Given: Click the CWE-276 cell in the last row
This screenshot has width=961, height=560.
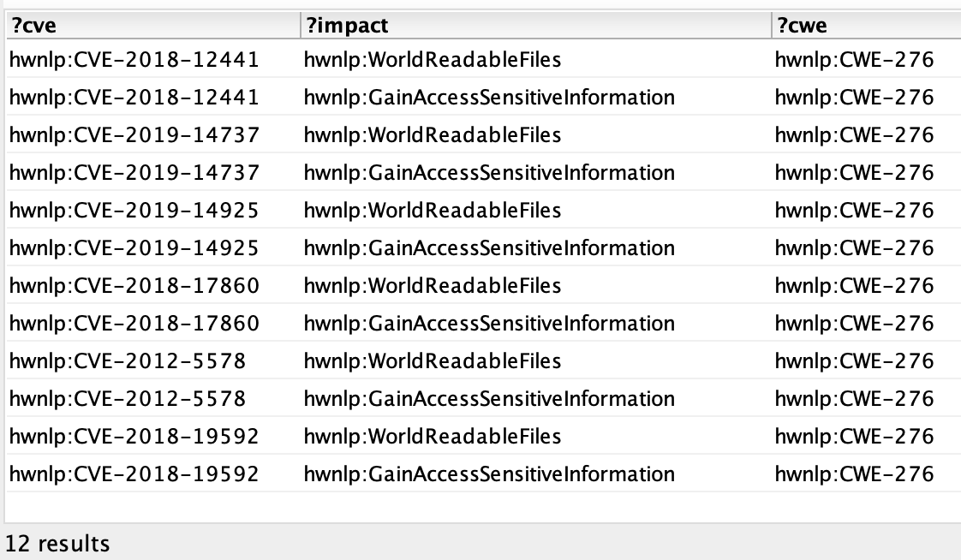Looking at the screenshot, I should click(854, 474).
